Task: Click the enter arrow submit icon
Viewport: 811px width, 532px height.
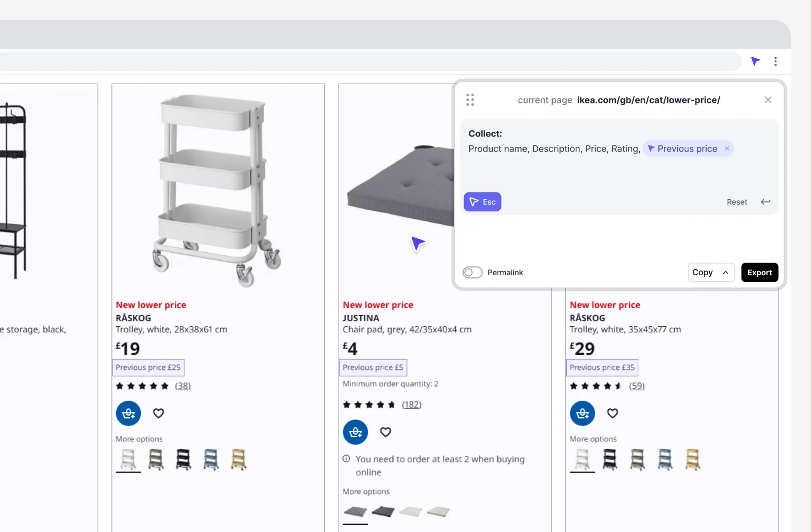Action: [x=765, y=202]
